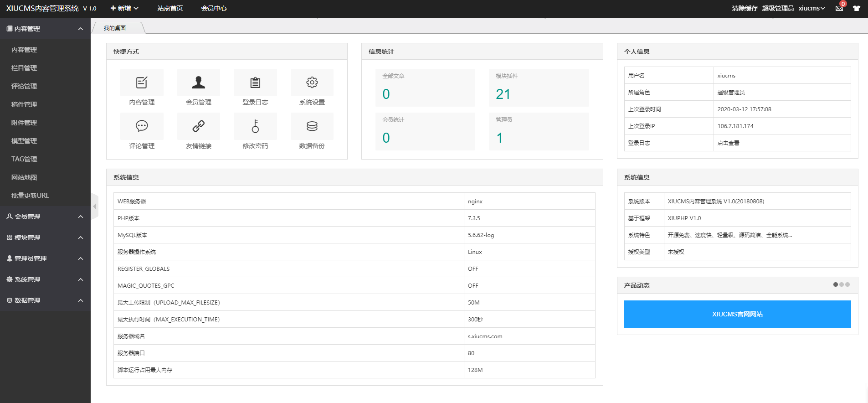Click the 评论管理 speech bubble icon

tap(142, 126)
